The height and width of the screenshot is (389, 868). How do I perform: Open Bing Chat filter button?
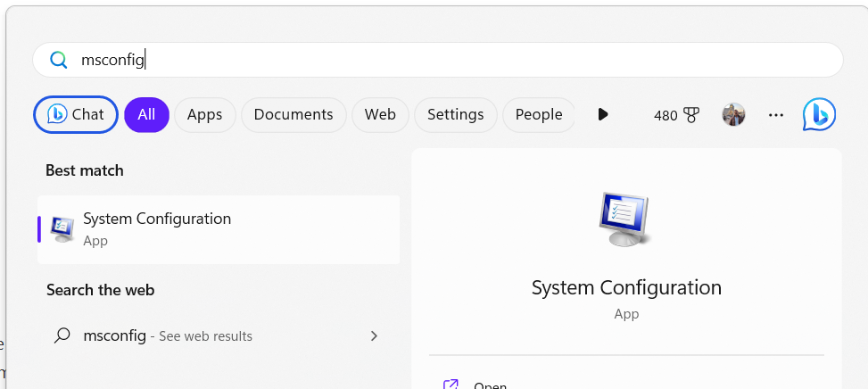point(77,114)
